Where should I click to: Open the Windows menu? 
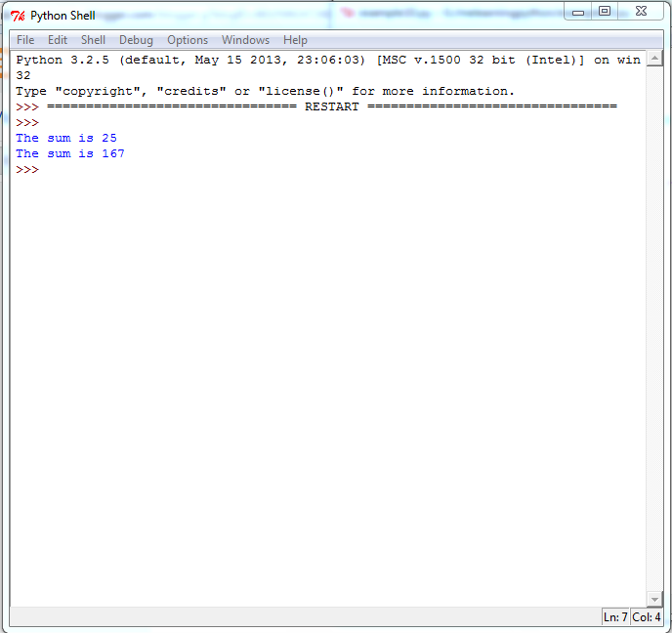245,40
